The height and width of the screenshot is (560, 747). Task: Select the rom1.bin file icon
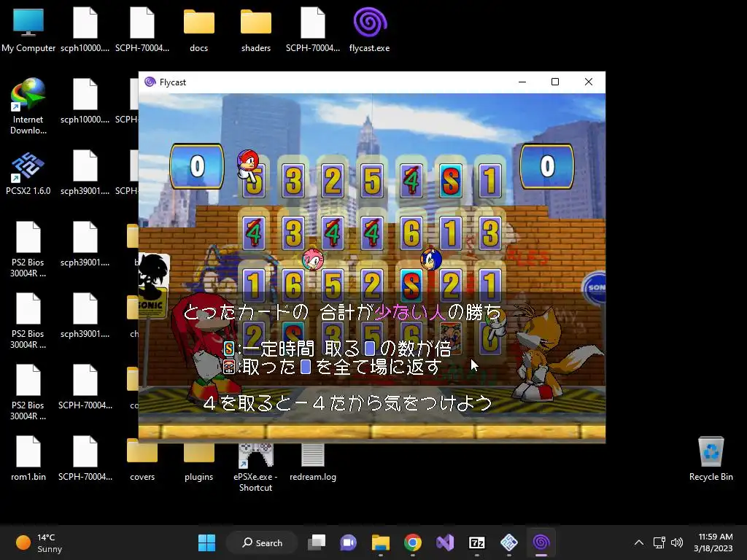tap(28, 458)
